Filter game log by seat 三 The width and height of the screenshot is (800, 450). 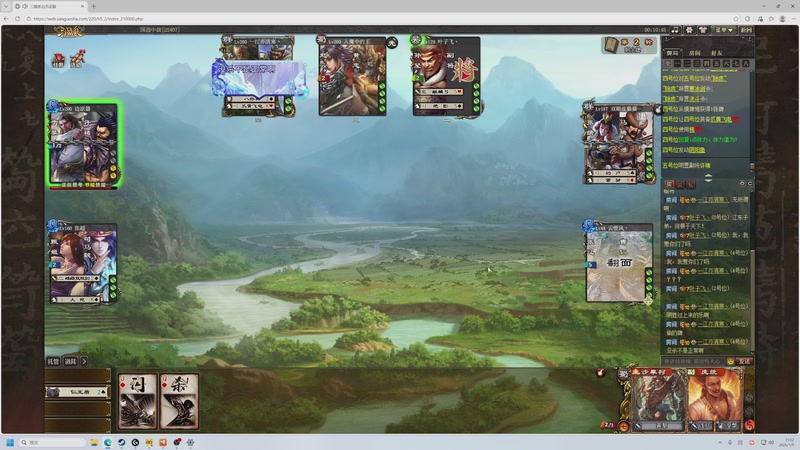coord(696,63)
